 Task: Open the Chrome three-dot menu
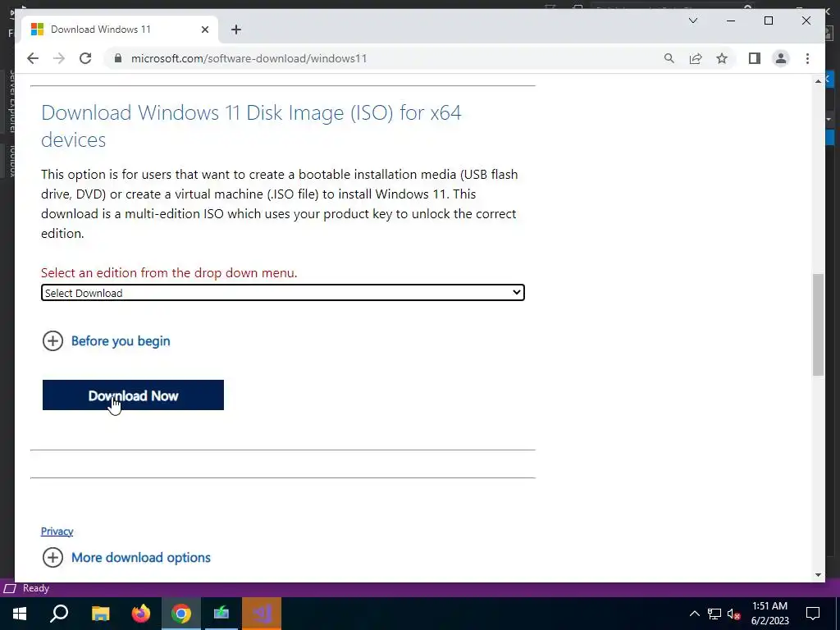(807, 58)
